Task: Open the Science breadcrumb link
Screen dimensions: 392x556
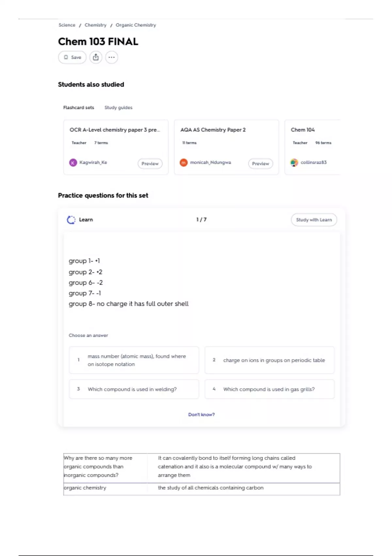Action: click(67, 25)
